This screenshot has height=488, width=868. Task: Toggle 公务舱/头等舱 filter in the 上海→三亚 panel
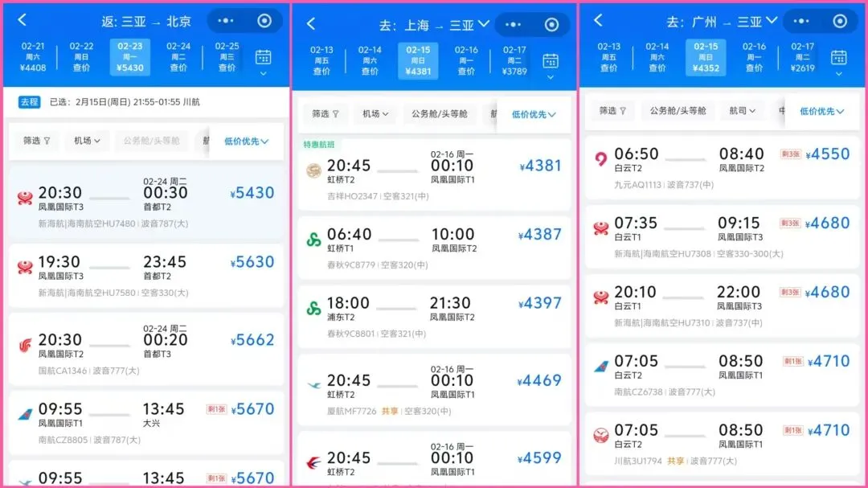439,113
